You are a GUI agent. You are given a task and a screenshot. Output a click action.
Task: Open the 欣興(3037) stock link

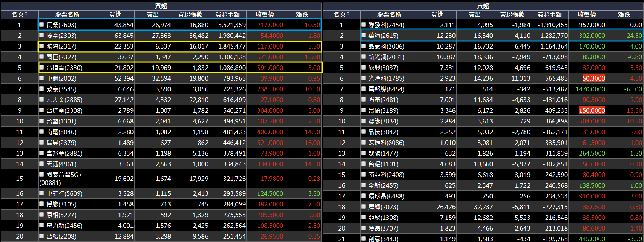tap(383, 68)
